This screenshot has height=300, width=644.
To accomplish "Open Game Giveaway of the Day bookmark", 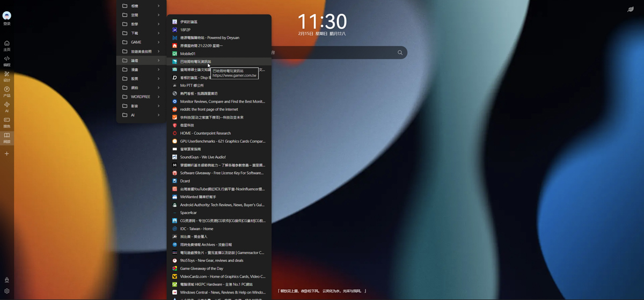I will pyautogui.click(x=201, y=268).
